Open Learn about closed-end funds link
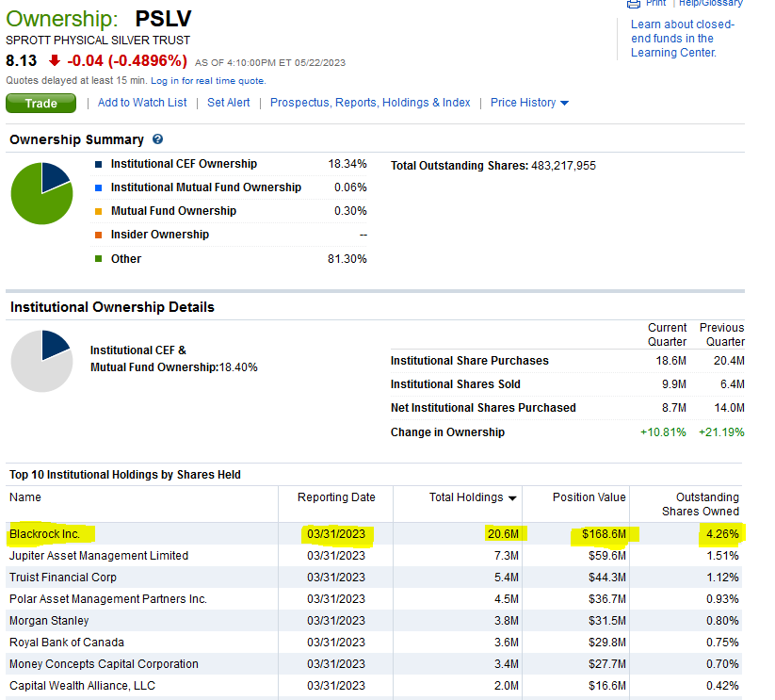The height and width of the screenshot is (700, 775). coord(683,39)
